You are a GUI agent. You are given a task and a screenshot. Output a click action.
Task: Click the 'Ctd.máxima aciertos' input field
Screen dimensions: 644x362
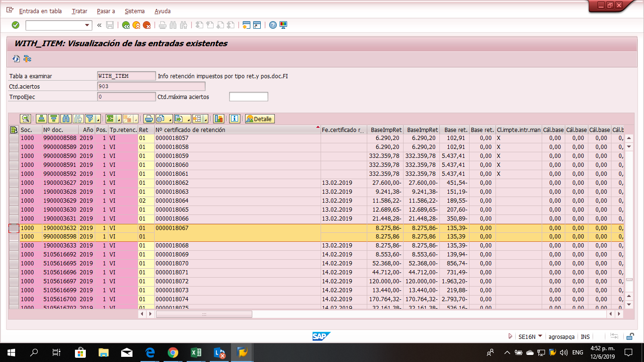(x=248, y=97)
